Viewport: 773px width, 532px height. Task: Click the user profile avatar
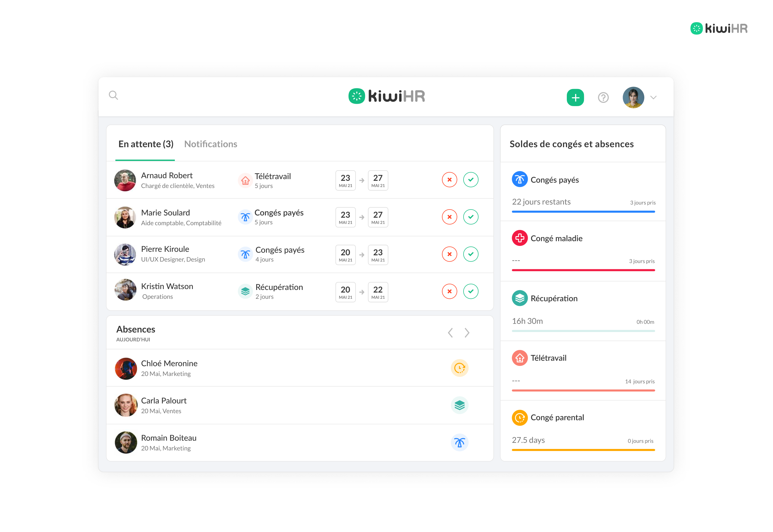[633, 97]
